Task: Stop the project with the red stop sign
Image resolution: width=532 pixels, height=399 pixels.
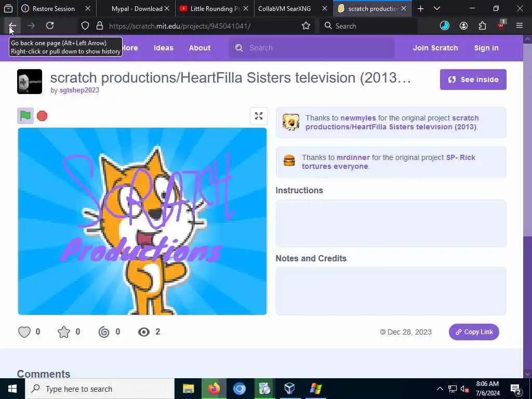Action: 42,116
